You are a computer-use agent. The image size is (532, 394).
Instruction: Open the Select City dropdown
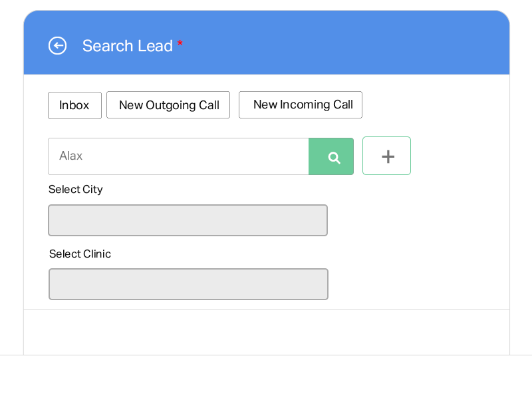tap(188, 220)
